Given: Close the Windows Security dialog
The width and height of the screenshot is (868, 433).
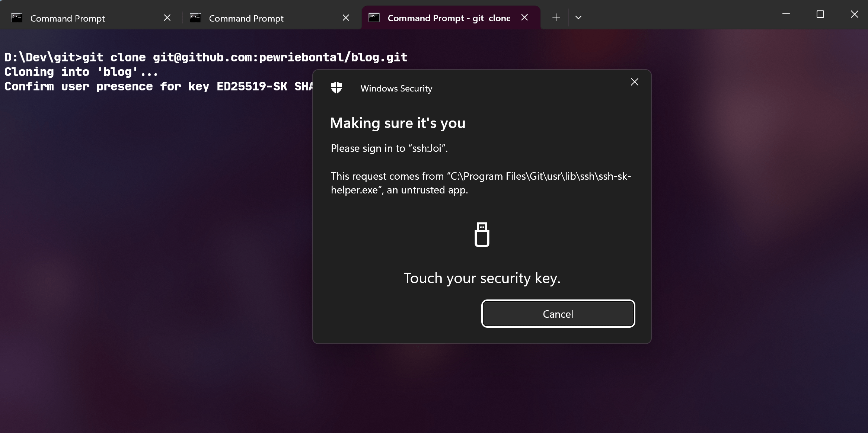Looking at the screenshot, I should tap(634, 81).
